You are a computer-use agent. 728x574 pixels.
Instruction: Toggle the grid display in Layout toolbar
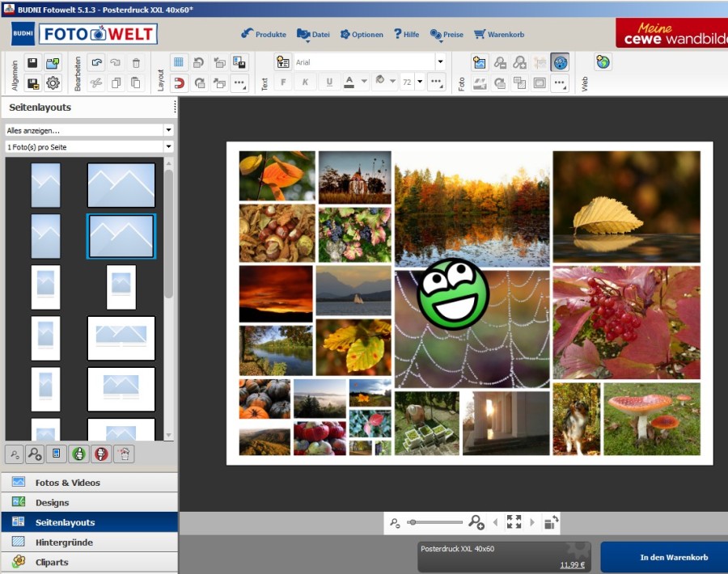coord(179,62)
